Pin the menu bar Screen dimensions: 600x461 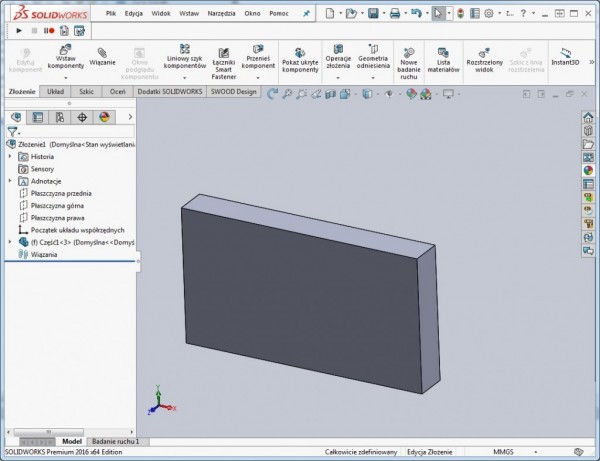click(x=306, y=14)
